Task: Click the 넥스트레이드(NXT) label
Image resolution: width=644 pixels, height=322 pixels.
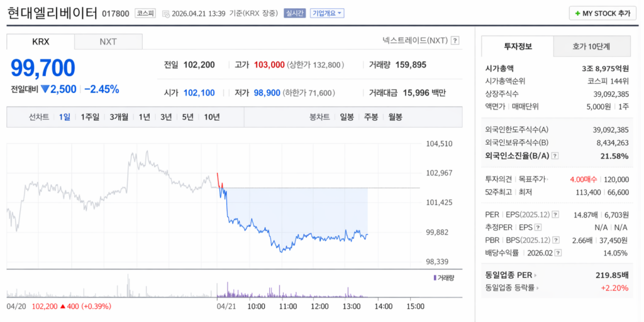Action: pyautogui.click(x=414, y=41)
